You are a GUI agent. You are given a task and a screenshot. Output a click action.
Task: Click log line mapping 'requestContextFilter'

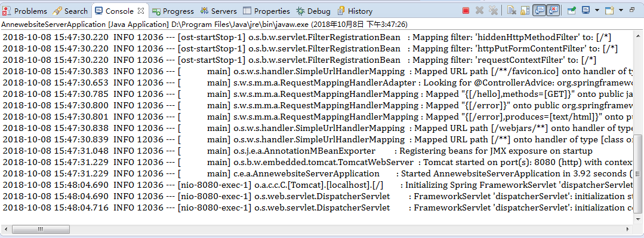tap(300, 60)
